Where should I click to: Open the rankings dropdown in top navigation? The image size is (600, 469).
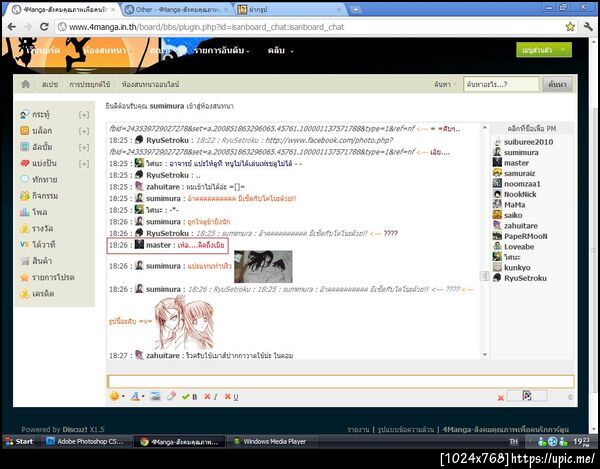click(x=221, y=50)
